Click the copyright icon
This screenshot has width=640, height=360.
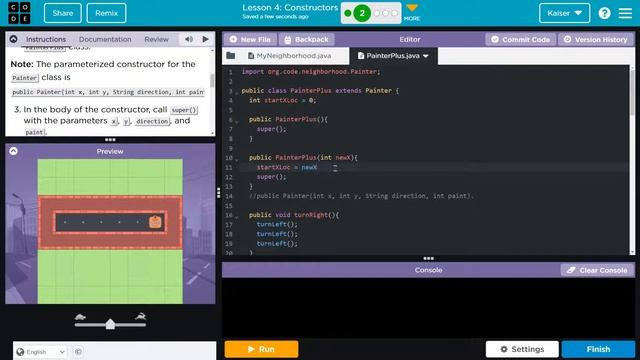(78, 352)
